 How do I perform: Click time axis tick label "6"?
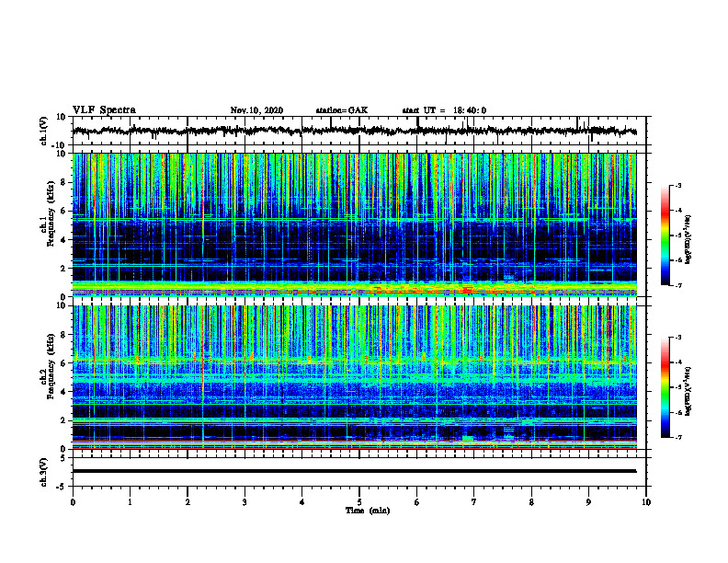pos(417,502)
